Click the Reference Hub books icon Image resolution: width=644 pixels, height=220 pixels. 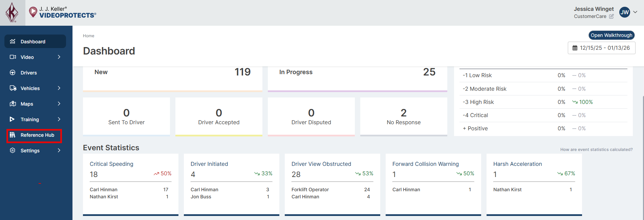point(13,135)
